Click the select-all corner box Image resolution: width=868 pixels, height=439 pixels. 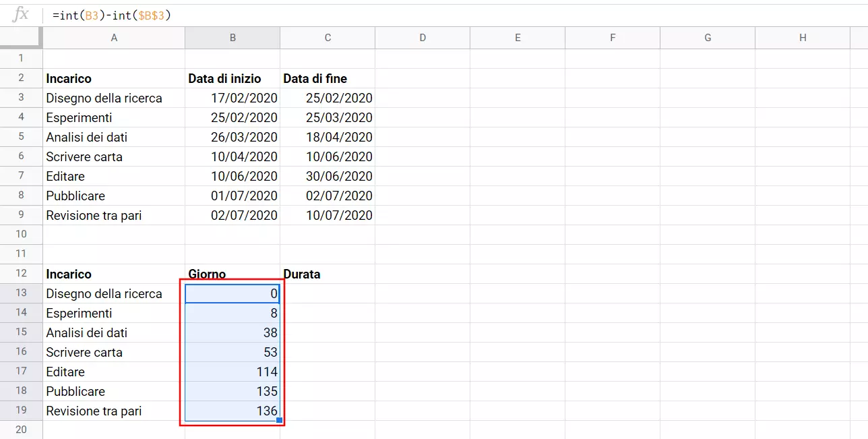[x=21, y=38]
